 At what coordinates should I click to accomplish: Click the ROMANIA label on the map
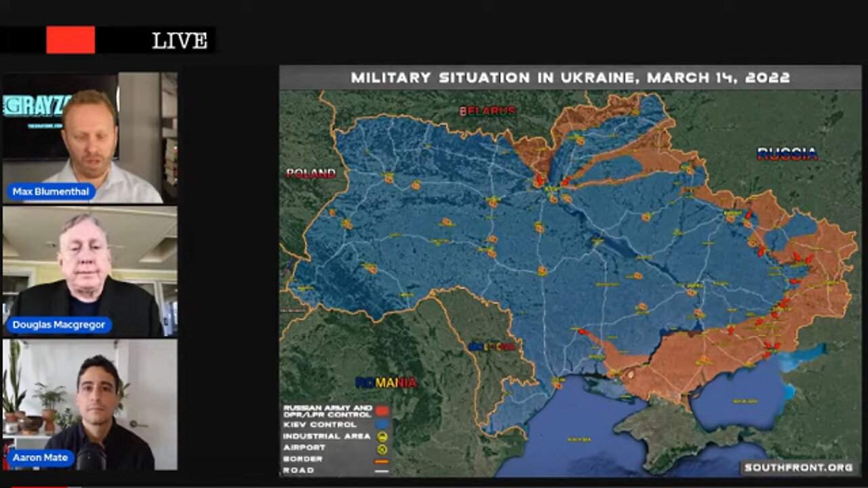click(386, 383)
